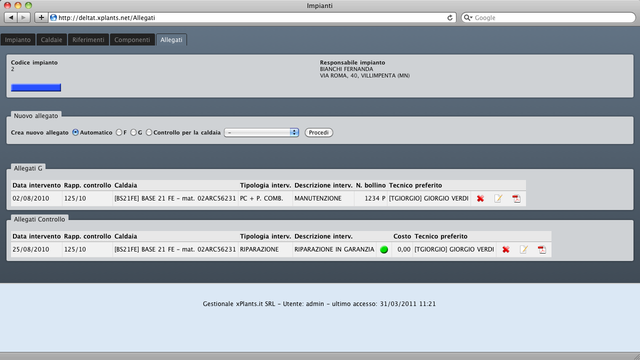The height and width of the screenshot is (360, 640).
Task: Open the Componenti tab
Action: tap(132, 40)
